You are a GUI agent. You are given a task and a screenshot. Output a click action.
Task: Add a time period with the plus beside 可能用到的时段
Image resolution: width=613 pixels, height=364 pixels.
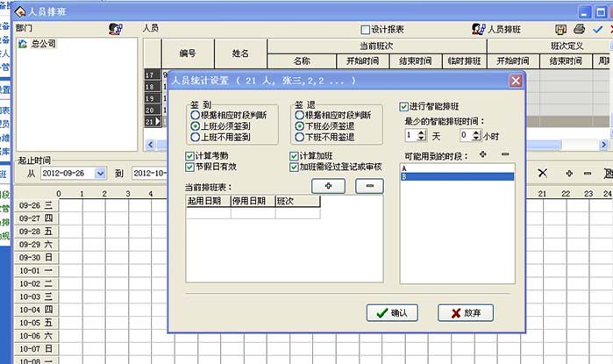point(483,154)
